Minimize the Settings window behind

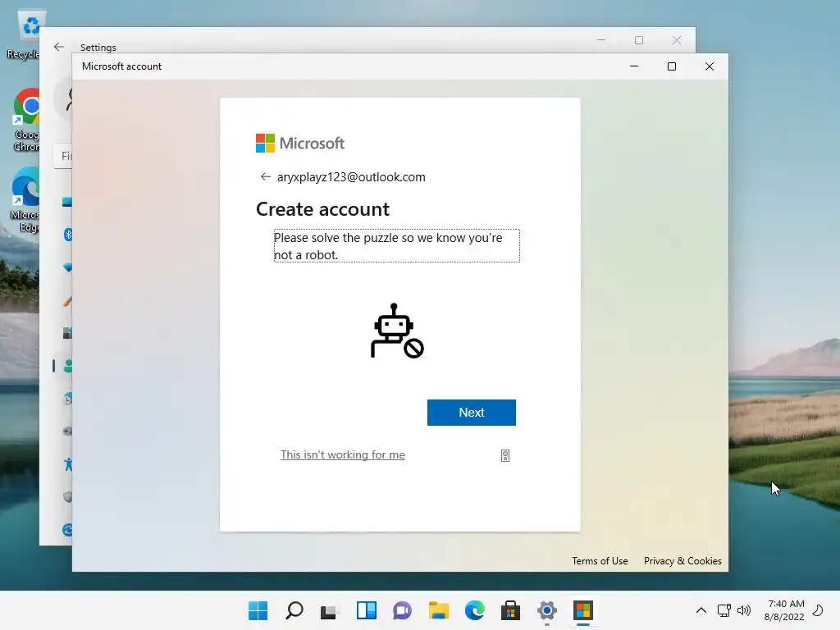601,40
